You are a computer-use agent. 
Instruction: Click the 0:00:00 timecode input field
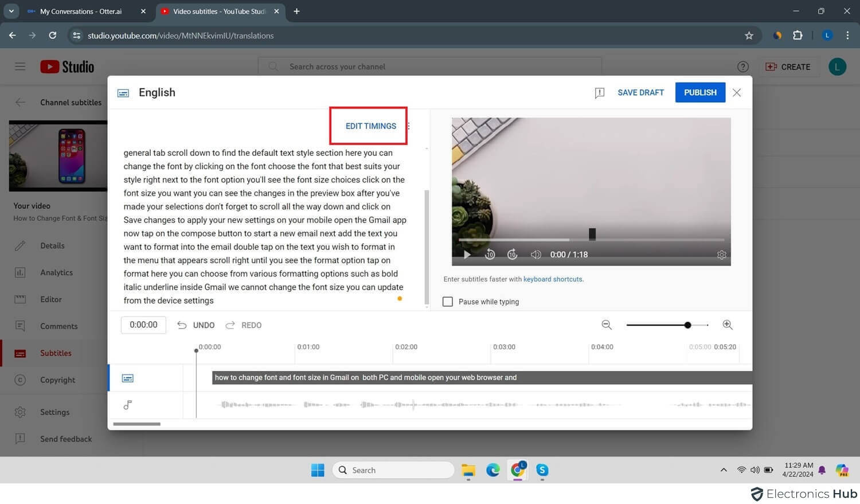pos(143,325)
